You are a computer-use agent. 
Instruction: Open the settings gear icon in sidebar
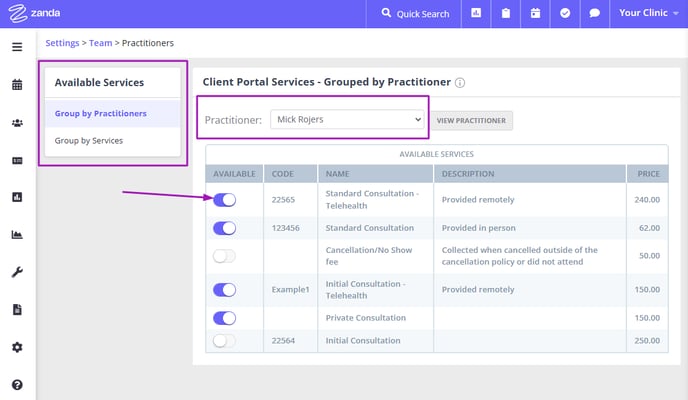17,347
